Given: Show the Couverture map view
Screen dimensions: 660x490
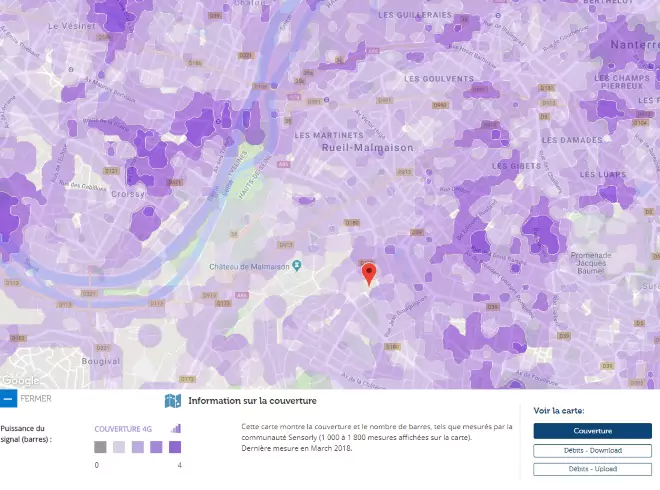Looking at the screenshot, I should point(592,431).
